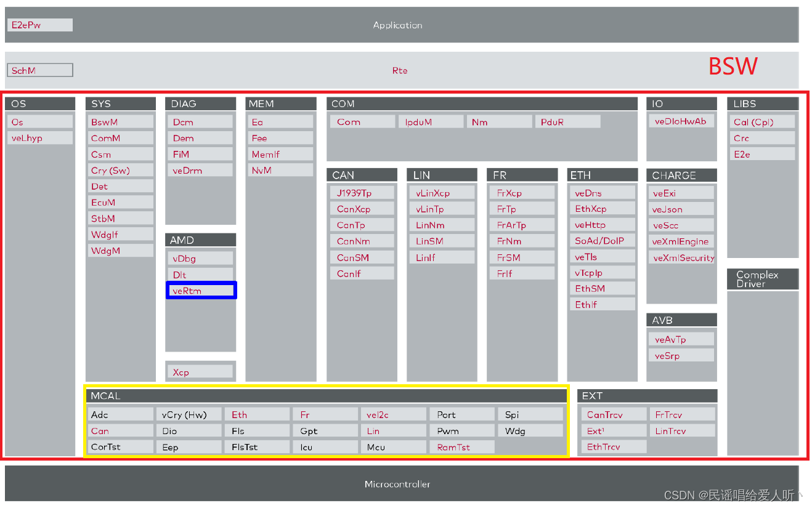Select the Dem module box
812x508 pixels.
201,138
